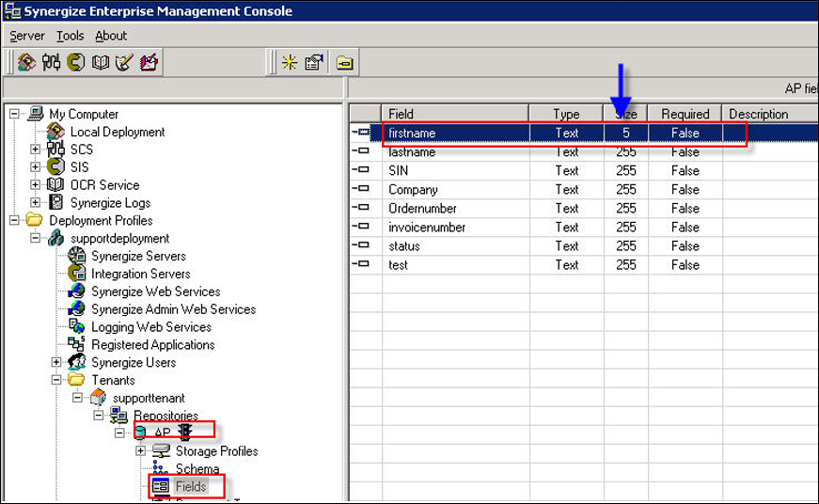Select the Repositories tree node
819x504 pixels.
(x=165, y=416)
